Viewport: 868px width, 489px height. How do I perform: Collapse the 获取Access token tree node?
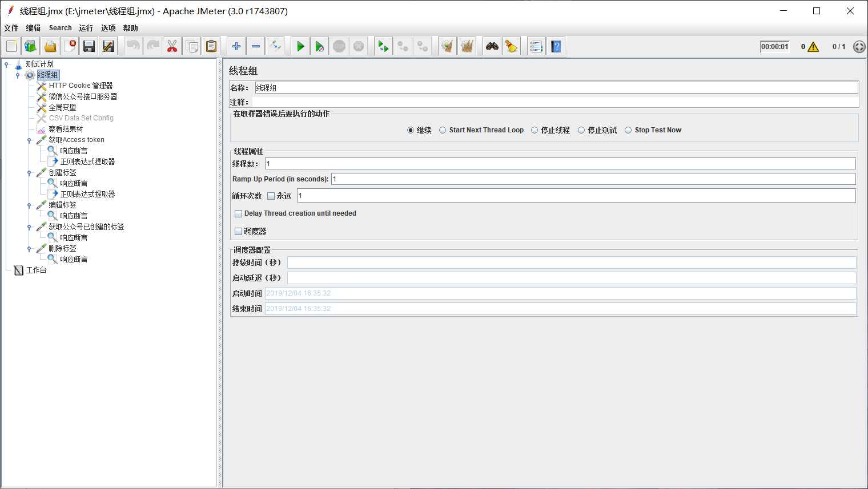point(29,140)
